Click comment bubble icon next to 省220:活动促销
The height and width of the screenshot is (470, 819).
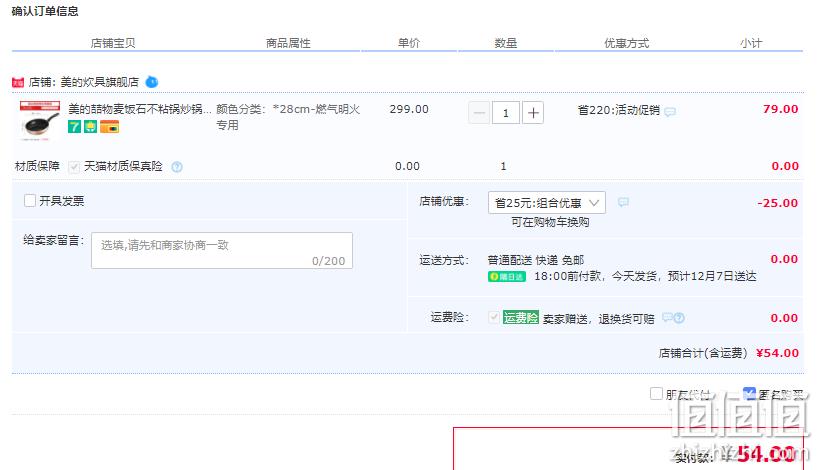pyautogui.click(x=670, y=112)
